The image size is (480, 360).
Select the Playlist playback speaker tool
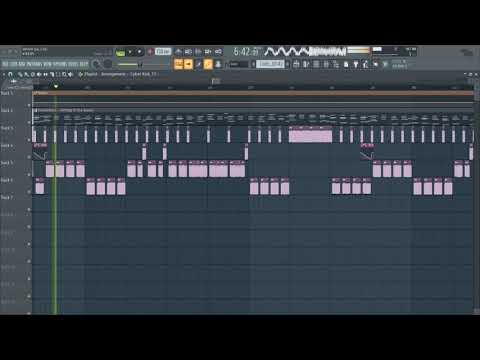[71, 74]
